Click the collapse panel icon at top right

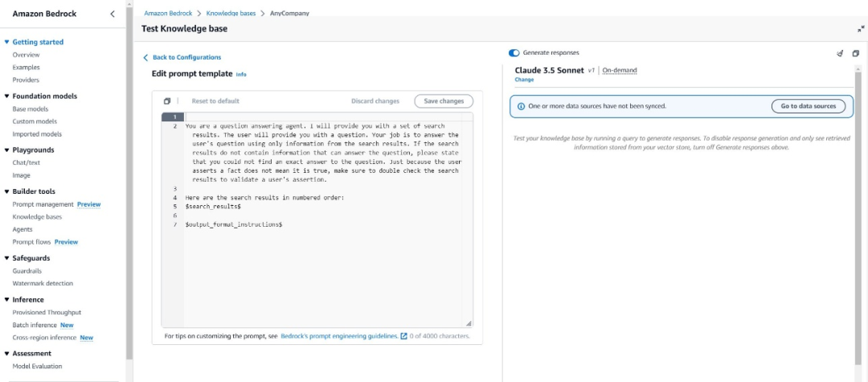[860, 29]
